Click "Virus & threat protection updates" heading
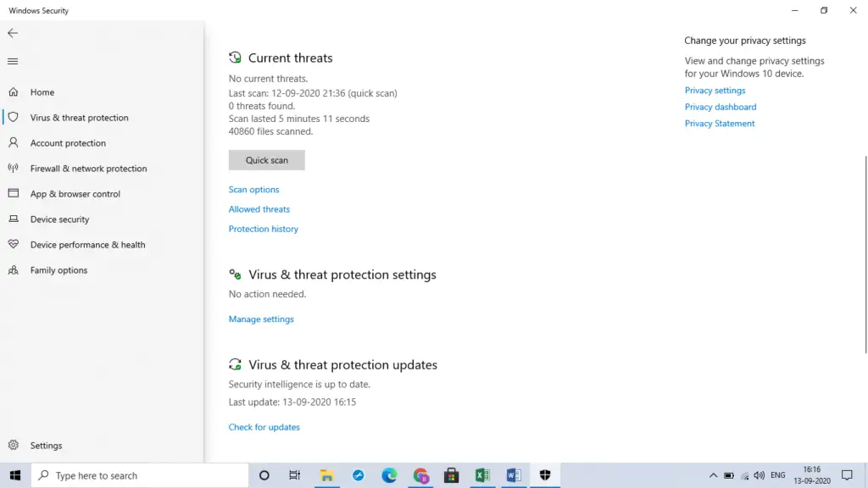 tap(342, 364)
